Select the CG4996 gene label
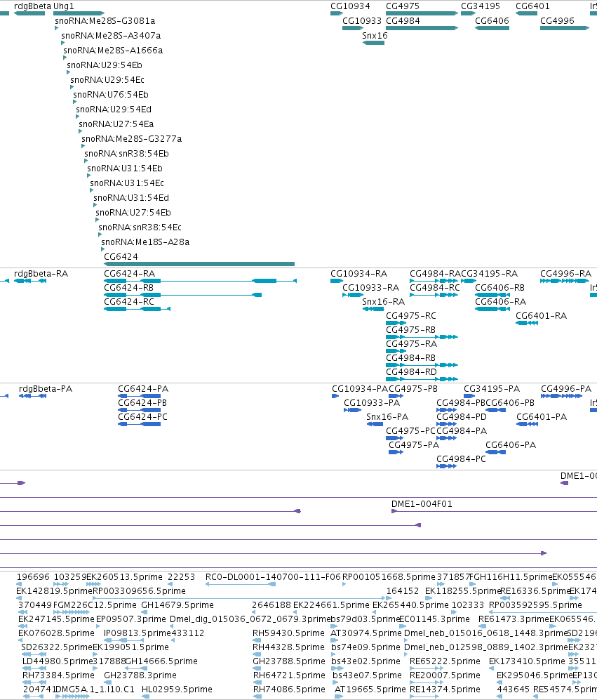The width and height of the screenshot is (597, 700). point(557,21)
